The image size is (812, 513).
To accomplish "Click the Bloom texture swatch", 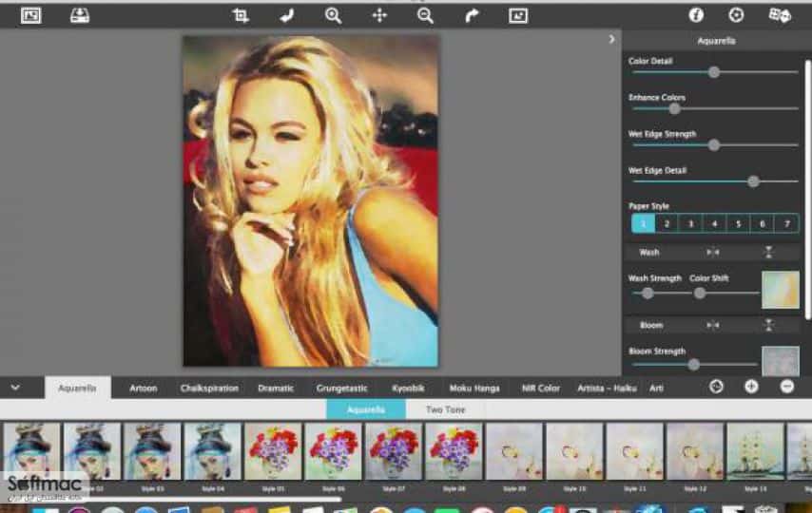I will click(781, 361).
